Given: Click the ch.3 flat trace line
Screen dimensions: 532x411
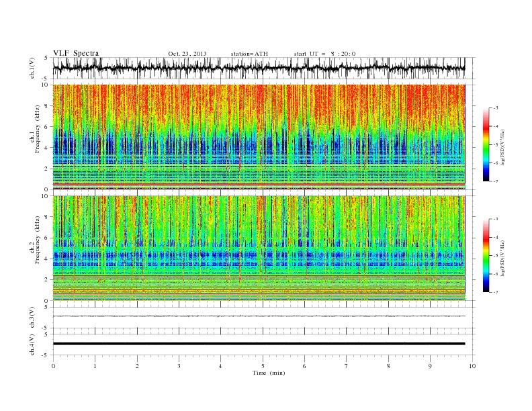Looking at the screenshot, I should tap(259, 316).
